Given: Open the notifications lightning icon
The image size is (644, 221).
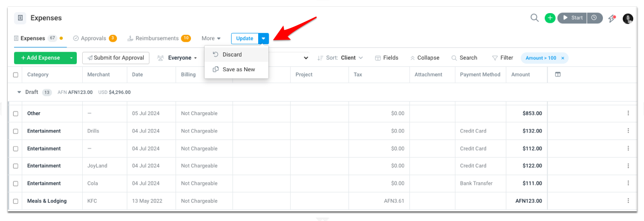Looking at the screenshot, I should 612,18.
